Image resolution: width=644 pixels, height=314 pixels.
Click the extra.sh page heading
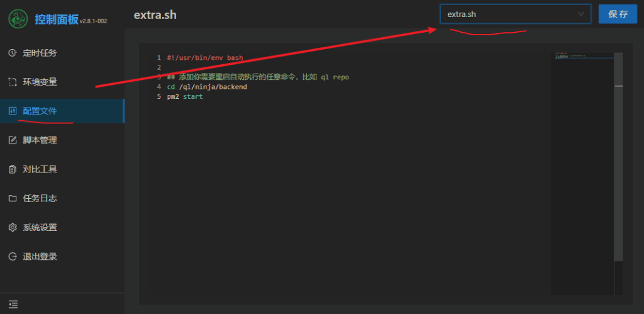(x=155, y=14)
